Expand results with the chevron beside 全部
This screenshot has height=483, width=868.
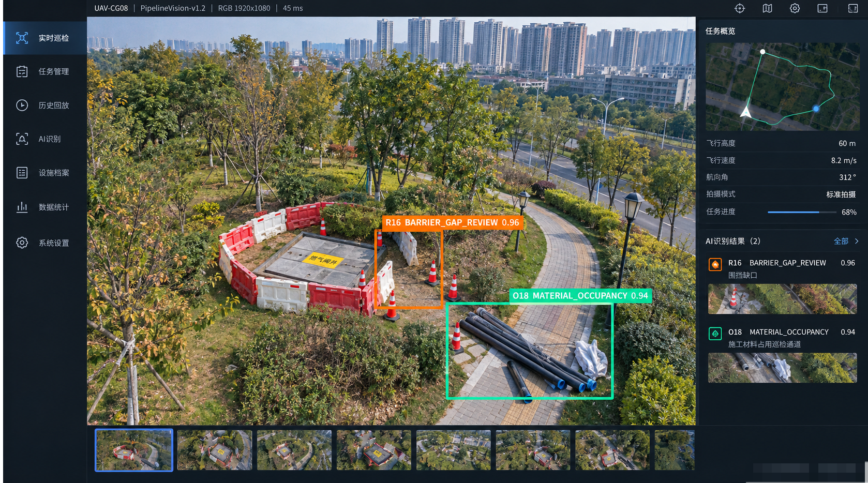pyautogui.click(x=857, y=241)
